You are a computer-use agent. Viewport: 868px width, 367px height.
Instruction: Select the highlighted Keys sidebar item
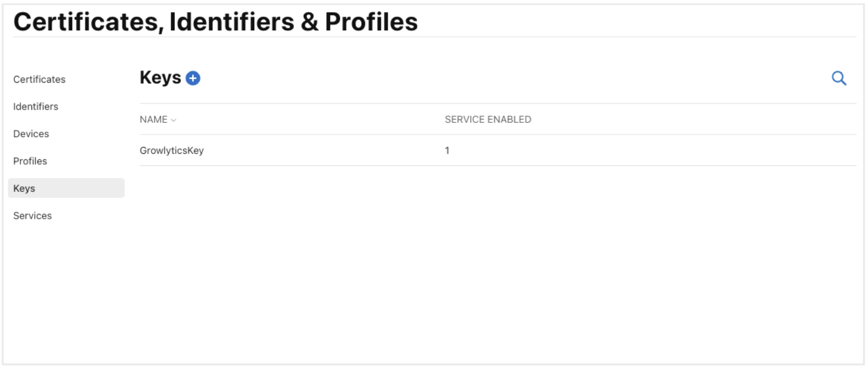(24, 188)
